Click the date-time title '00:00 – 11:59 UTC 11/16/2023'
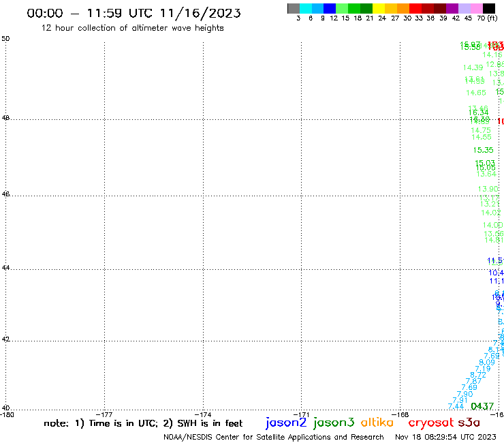Viewport: 504px width, 443px height. [133, 13]
